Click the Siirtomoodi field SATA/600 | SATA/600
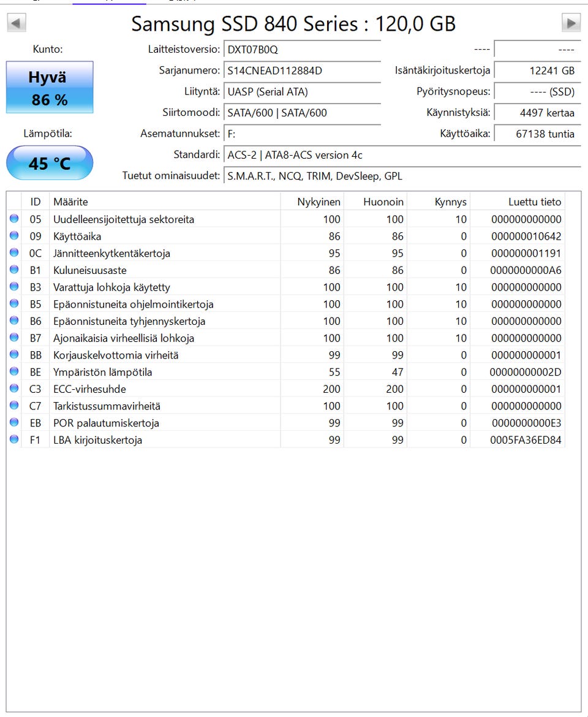 click(x=302, y=113)
